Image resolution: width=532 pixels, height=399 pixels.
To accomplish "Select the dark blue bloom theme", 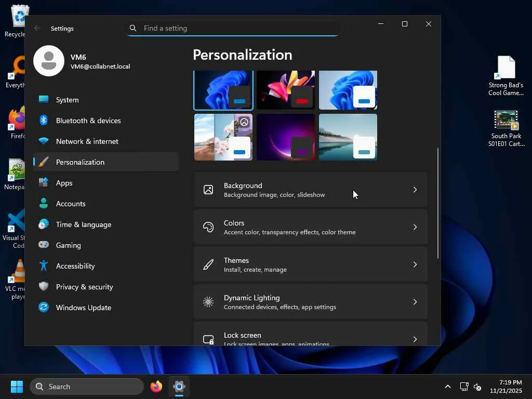I will click(x=223, y=90).
